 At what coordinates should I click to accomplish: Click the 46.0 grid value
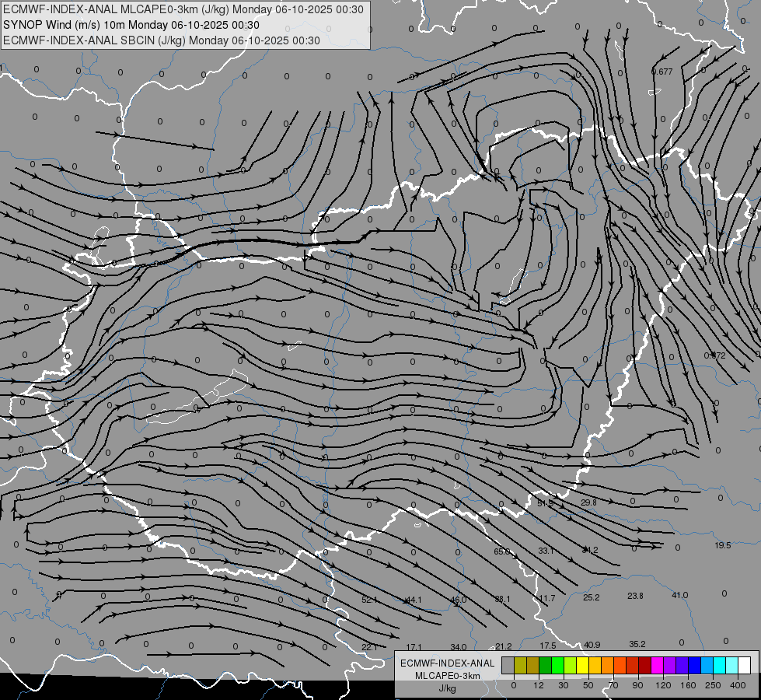point(459,600)
